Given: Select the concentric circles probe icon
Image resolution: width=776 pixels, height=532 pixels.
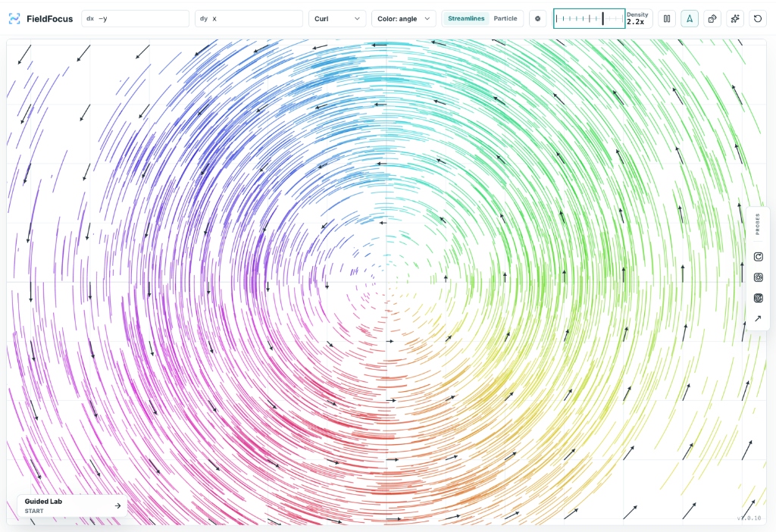Looking at the screenshot, I should tap(758, 277).
